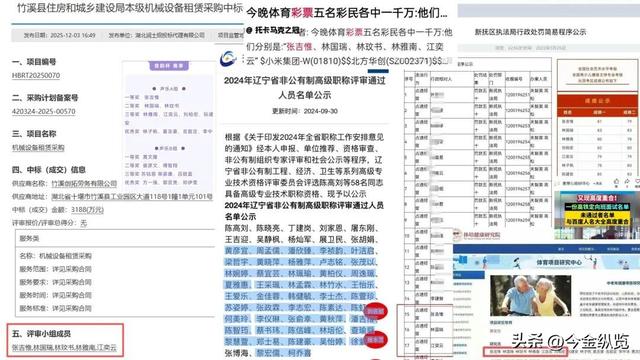Click row 服务范围: 详见采购合同
Image resolution: width=640 pixels, height=360 pixels.
[x=56, y=269]
